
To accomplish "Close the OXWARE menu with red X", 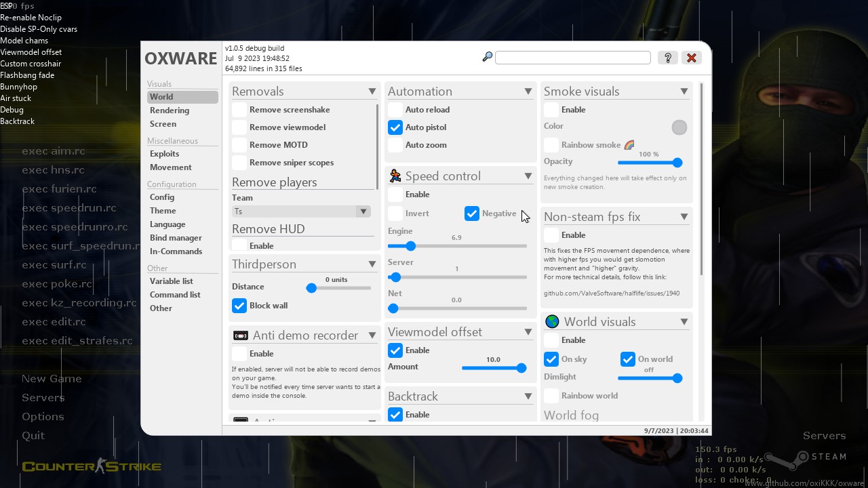I will (692, 58).
